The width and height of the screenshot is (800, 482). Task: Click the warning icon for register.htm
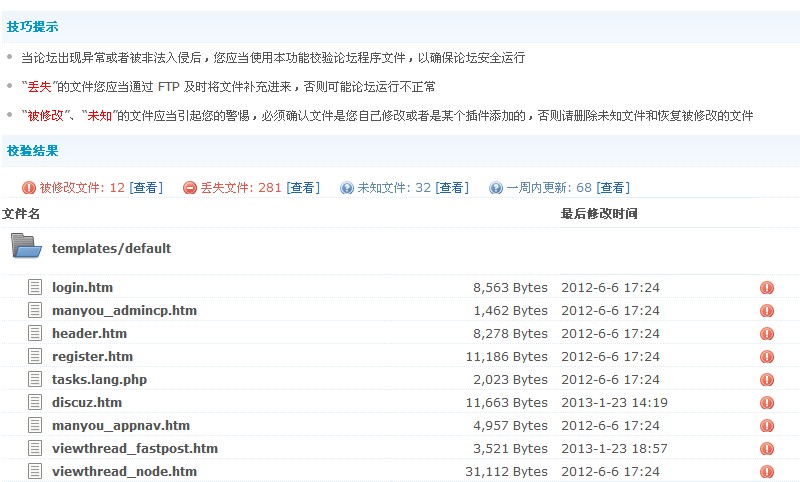coord(767,357)
